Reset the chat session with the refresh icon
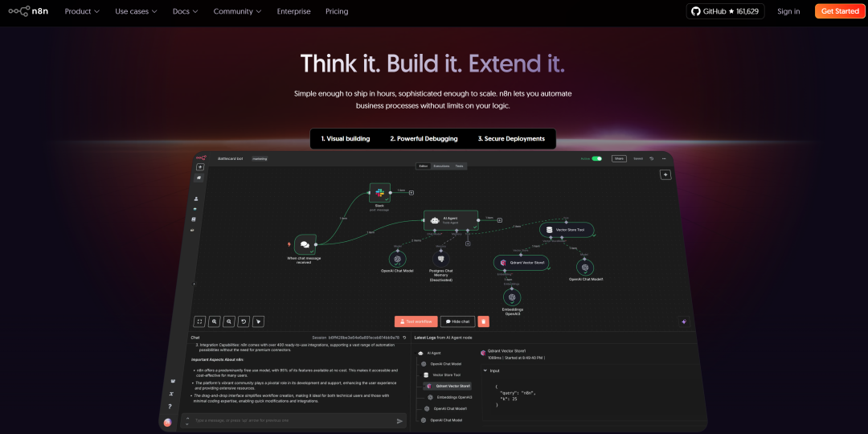The height and width of the screenshot is (434, 868). (404, 337)
